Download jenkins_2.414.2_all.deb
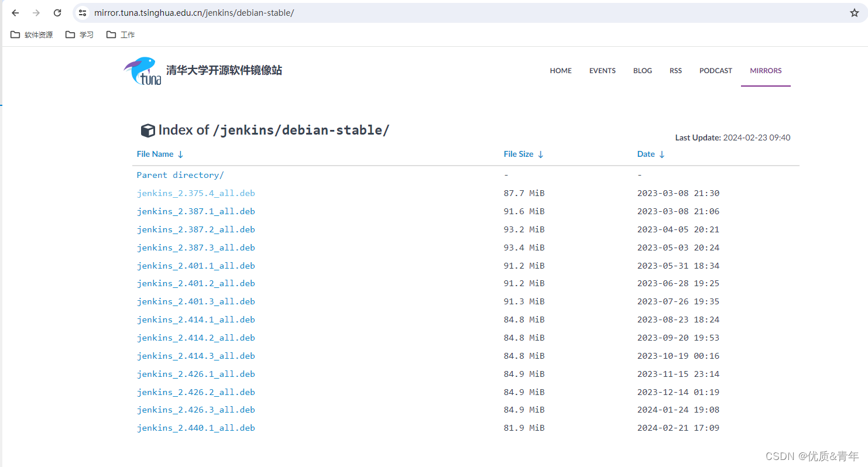 click(x=196, y=338)
